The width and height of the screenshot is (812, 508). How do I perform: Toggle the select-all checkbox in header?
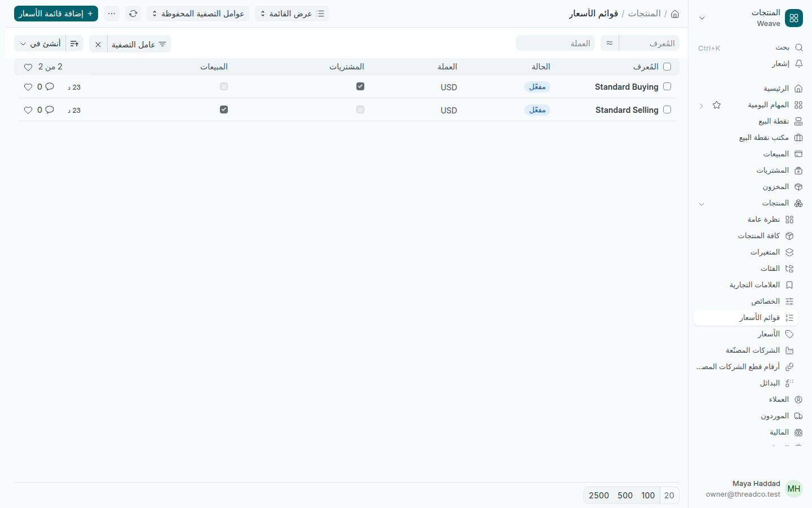667,67
